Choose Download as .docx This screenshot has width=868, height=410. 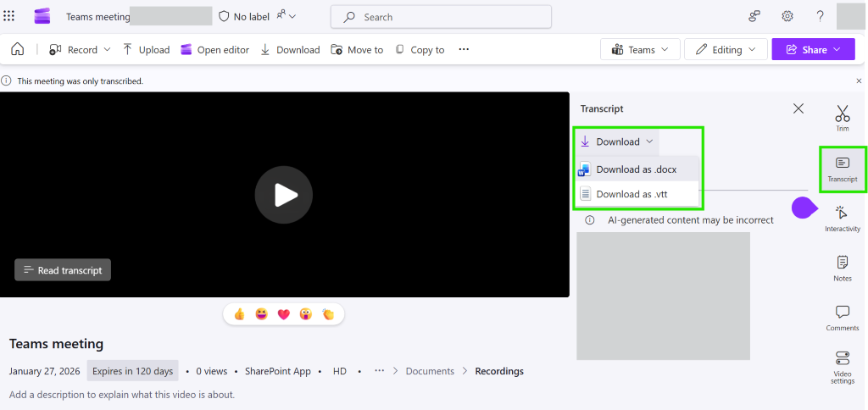637,169
